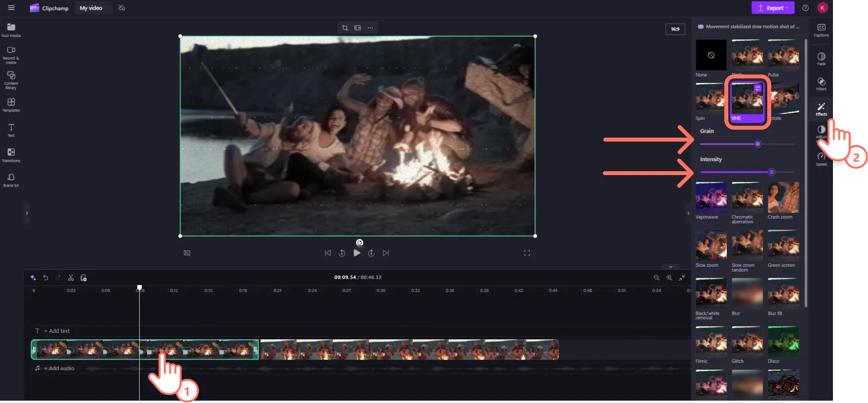The image size is (868, 403).
Task: Toggle the captions-off icon below the preview
Action: pos(187,253)
